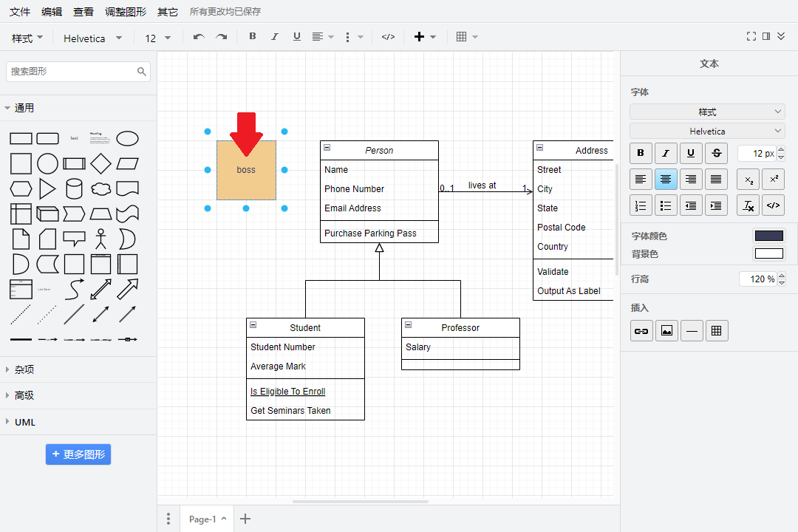
Task: Open the Helvetica font dropdown in toolbar
Action: (x=92, y=38)
